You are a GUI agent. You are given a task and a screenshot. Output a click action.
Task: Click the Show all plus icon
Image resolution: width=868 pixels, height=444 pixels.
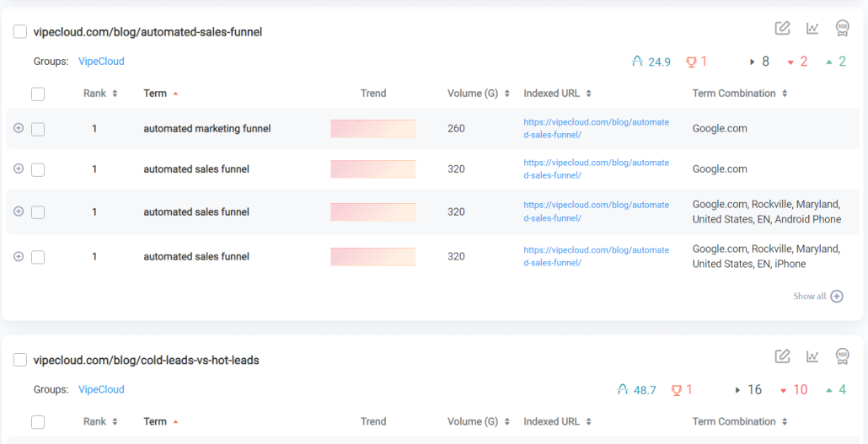pyautogui.click(x=837, y=297)
